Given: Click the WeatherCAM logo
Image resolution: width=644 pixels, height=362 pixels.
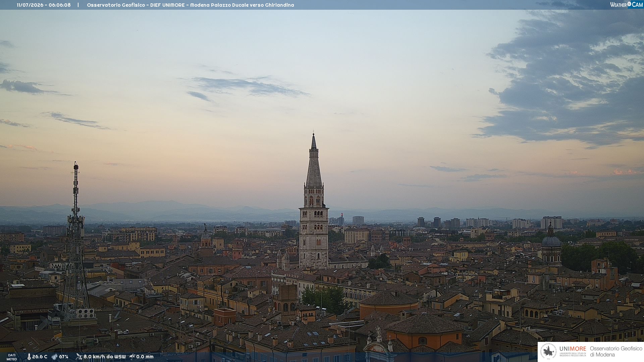Looking at the screenshot, I should (626, 4).
